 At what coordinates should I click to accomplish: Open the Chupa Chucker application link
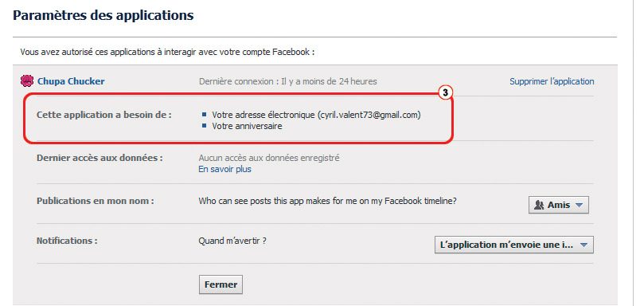(71, 81)
